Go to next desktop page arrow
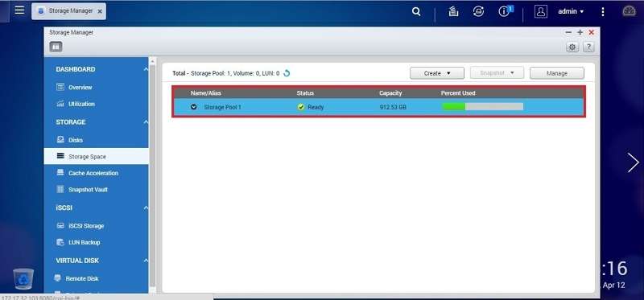 pos(633,162)
